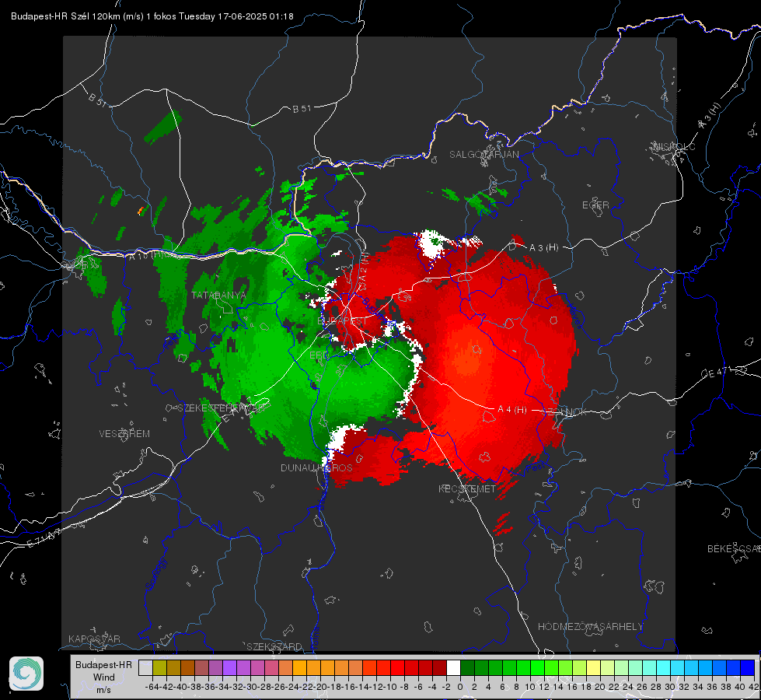
Task: Click the 42 value at legend end
Action: point(753,687)
